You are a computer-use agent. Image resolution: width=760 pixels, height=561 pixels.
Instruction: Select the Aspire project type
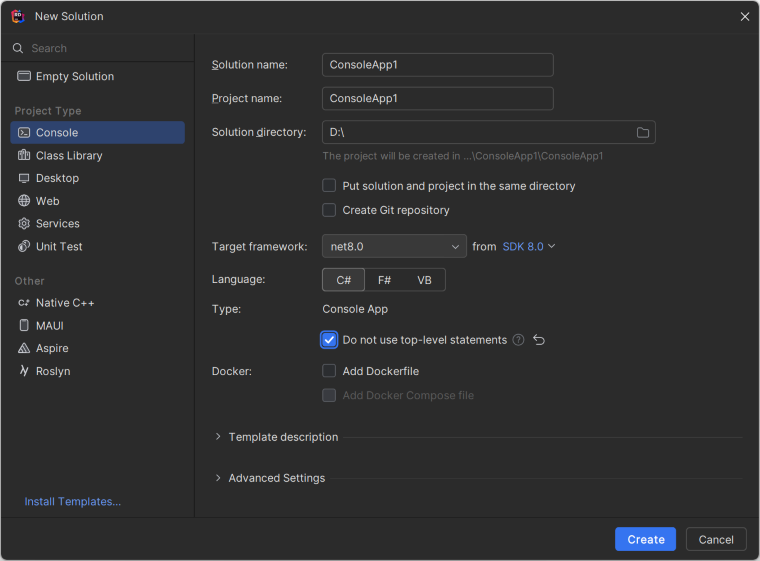pos(52,349)
